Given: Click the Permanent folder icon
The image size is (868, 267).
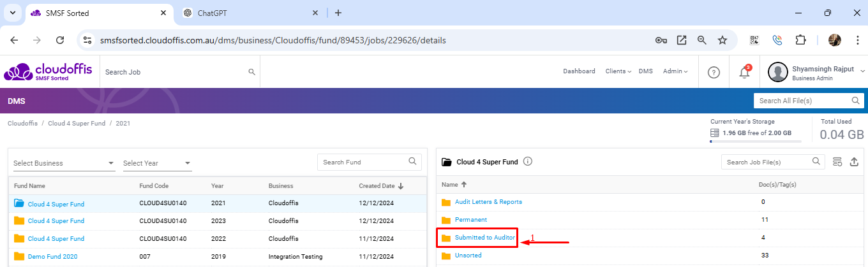Looking at the screenshot, I should (446, 220).
